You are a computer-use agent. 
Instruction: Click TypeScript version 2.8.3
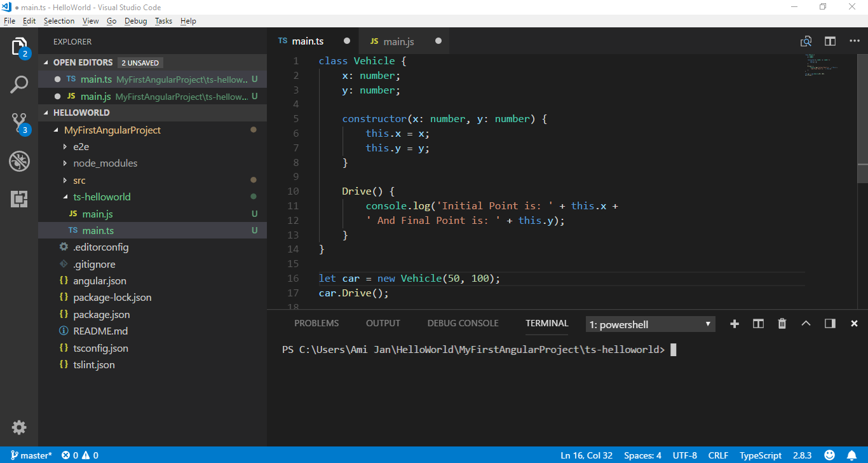pos(803,455)
